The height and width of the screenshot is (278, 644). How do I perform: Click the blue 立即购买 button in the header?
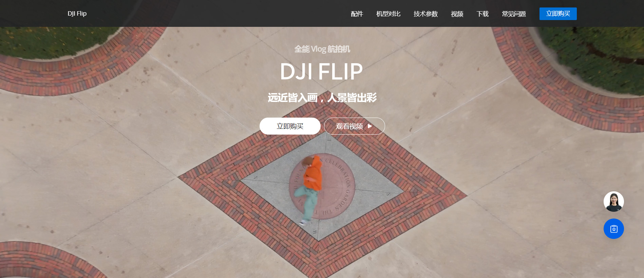pyautogui.click(x=558, y=14)
